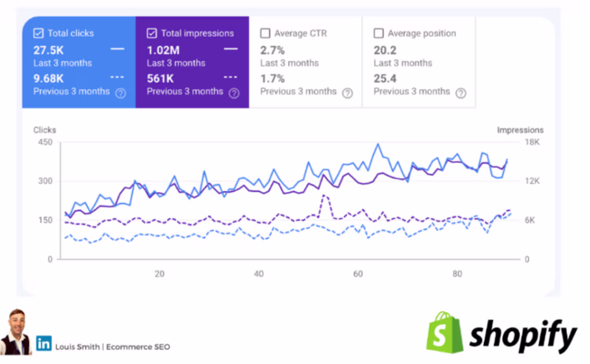Click help icon in Average position card
The height and width of the screenshot is (364, 590).
coord(461,93)
